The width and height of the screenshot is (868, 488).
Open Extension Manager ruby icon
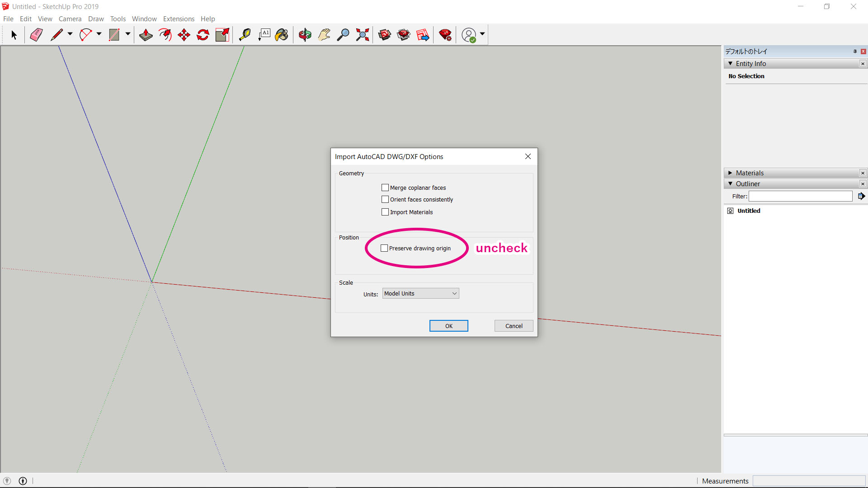click(445, 35)
